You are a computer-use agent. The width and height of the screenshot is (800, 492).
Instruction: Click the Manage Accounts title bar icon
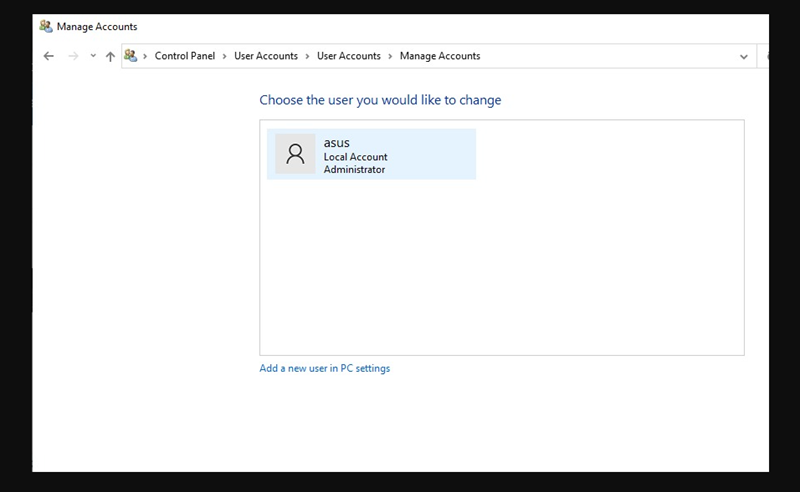(45, 26)
